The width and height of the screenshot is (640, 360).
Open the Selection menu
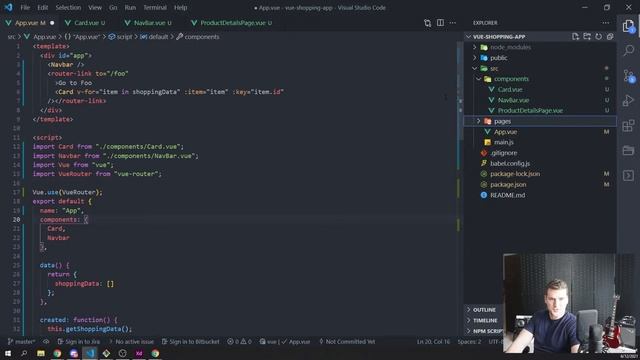[x=68, y=7]
